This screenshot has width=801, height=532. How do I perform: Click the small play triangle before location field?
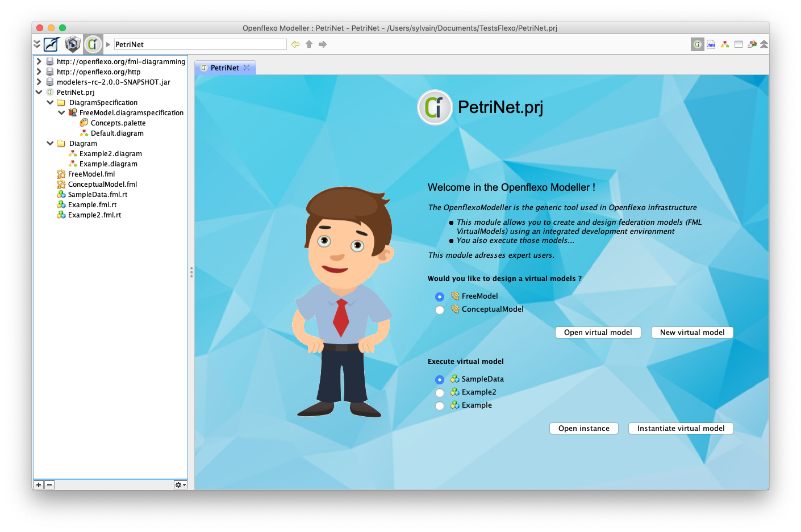[x=108, y=44]
